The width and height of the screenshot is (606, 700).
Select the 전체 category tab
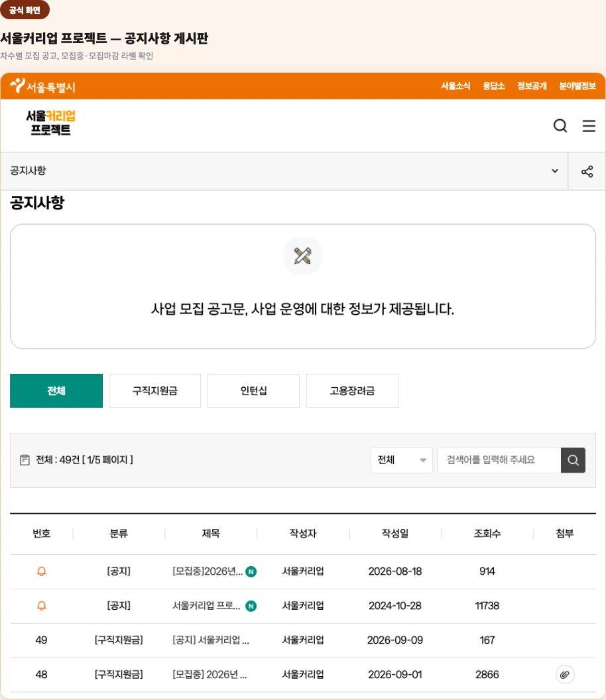tap(56, 390)
